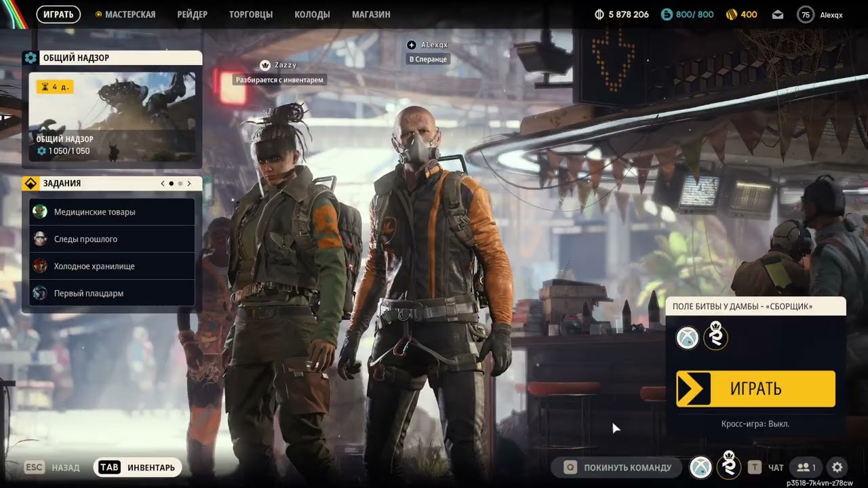
Task: Select the КОЛОДЫ tab
Action: click(313, 14)
